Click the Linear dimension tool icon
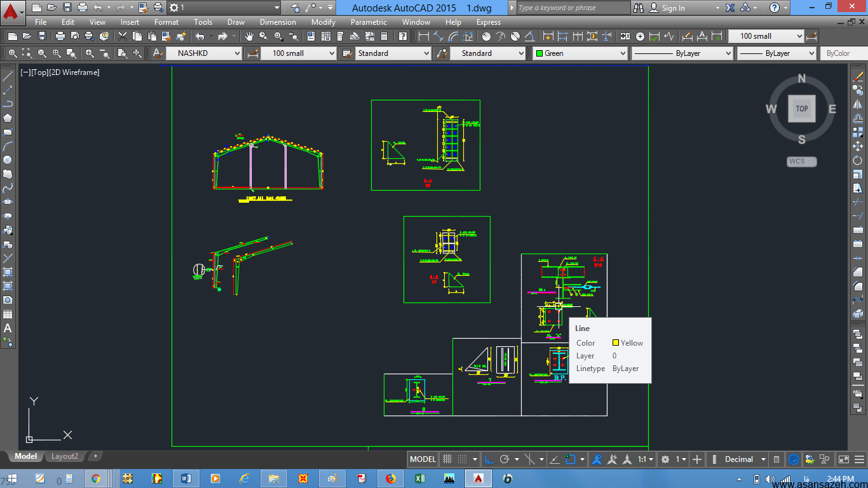This screenshot has width=868, height=488. click(x=423, y=36)
